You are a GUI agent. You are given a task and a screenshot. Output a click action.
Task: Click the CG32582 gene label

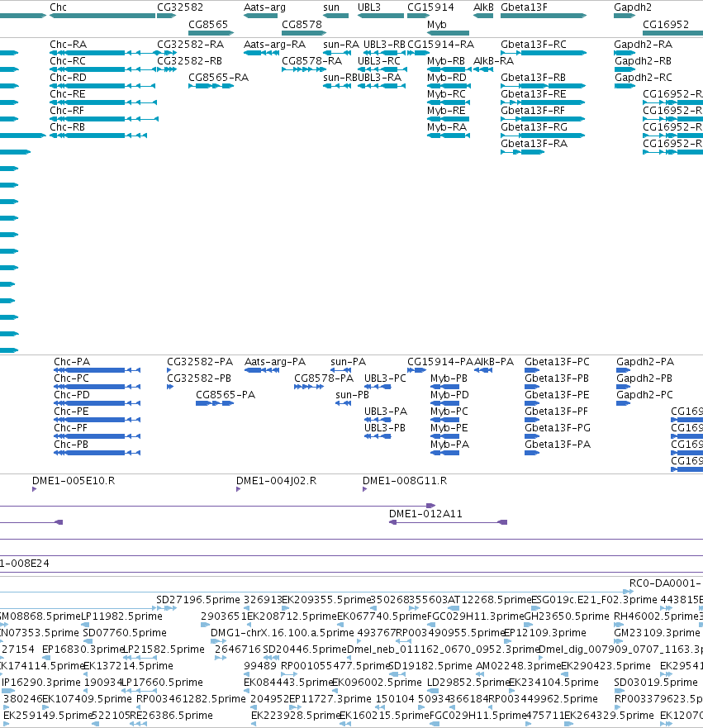[x=180, y=7]
